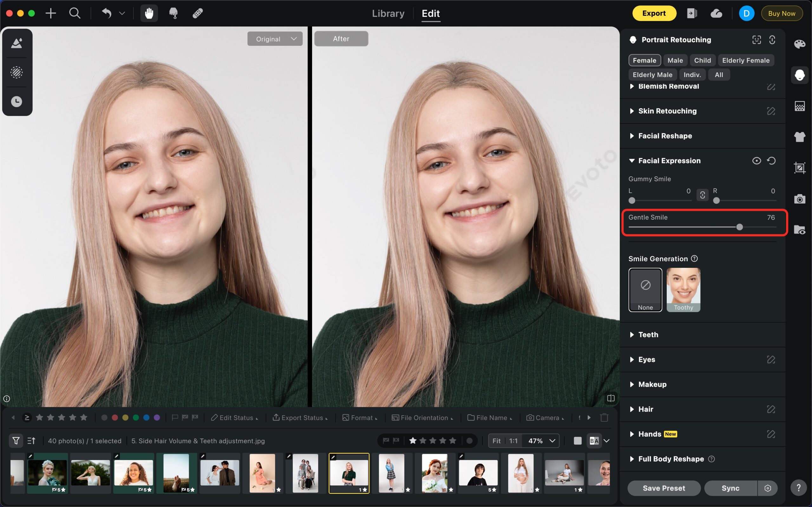Expand the Teeth section

coord(648,334)
